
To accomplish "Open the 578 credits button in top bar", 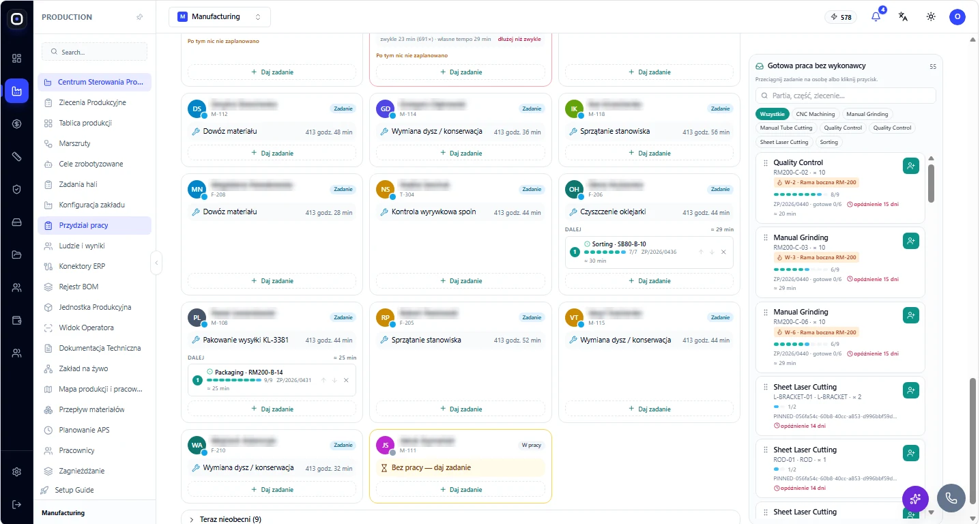I will click(x=841, y=17).
